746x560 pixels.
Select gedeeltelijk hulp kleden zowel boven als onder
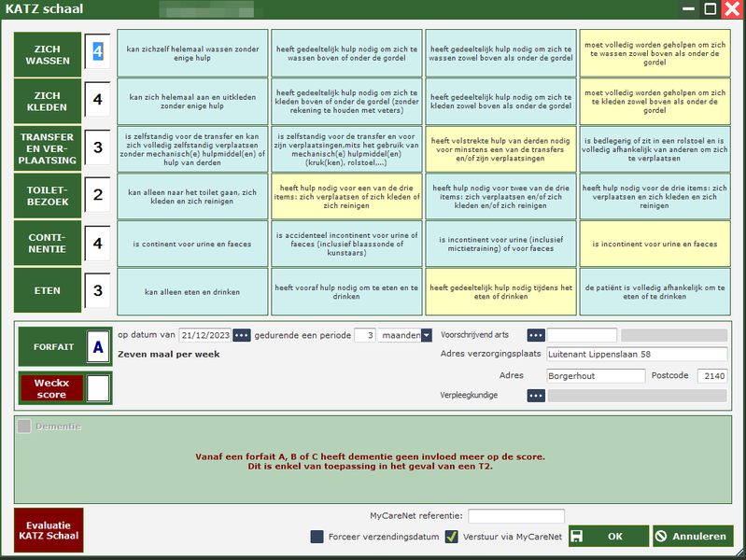pos(500,102)
